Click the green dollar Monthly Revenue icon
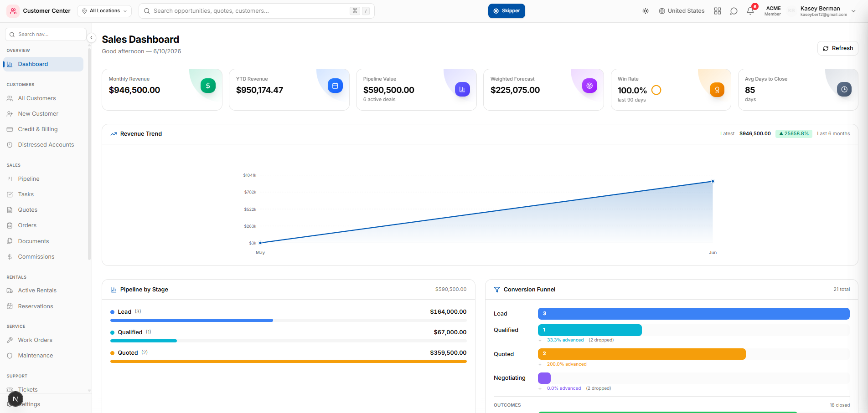The height and width of the screenshot is (413, 868). coord(208,86)
